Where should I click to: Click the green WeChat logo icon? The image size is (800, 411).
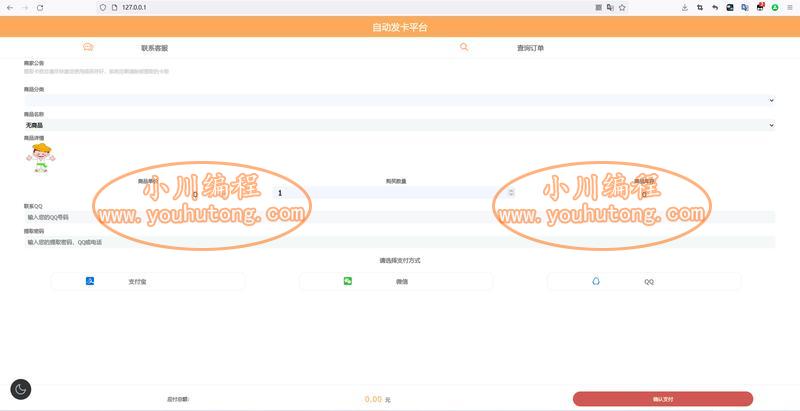[348, 281]
